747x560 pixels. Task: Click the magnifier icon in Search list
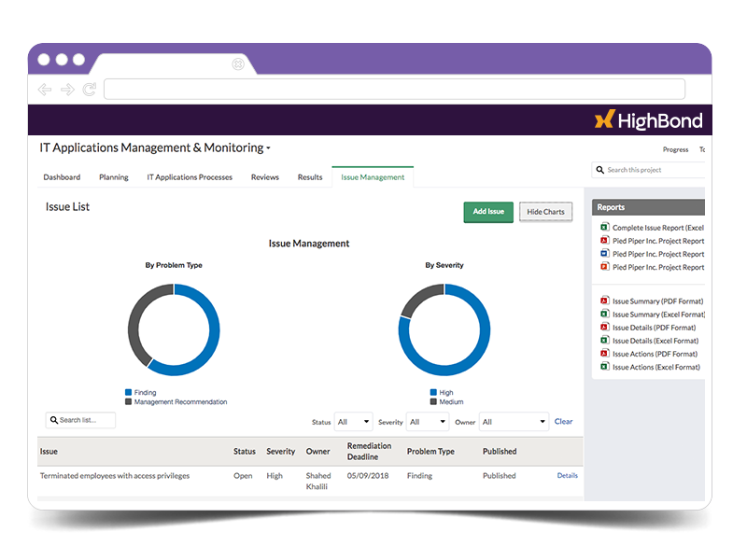(54, 420)
